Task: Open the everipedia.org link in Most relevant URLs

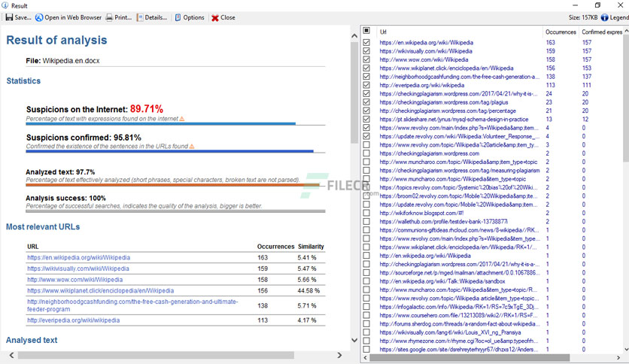Action: click(74, 320)
